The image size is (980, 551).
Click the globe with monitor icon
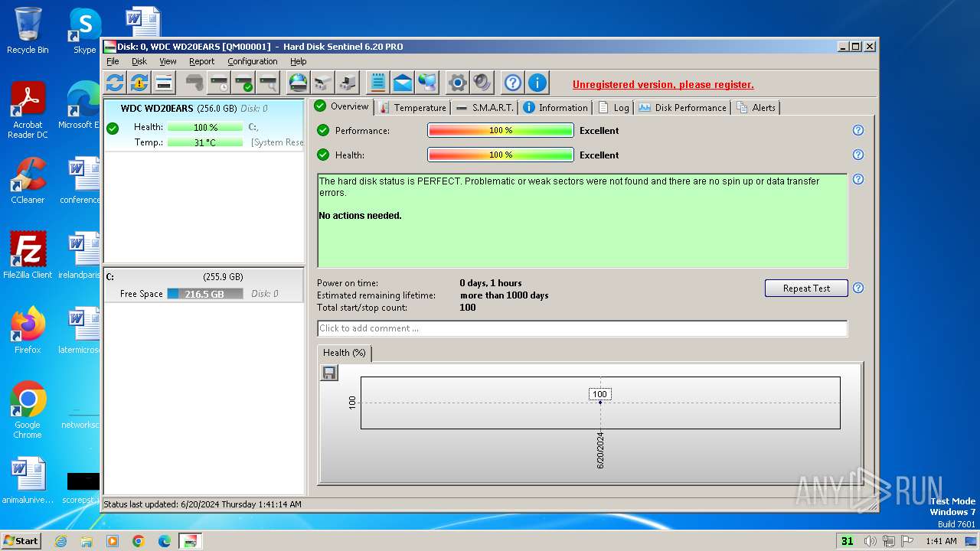click(x=427, y=83)
